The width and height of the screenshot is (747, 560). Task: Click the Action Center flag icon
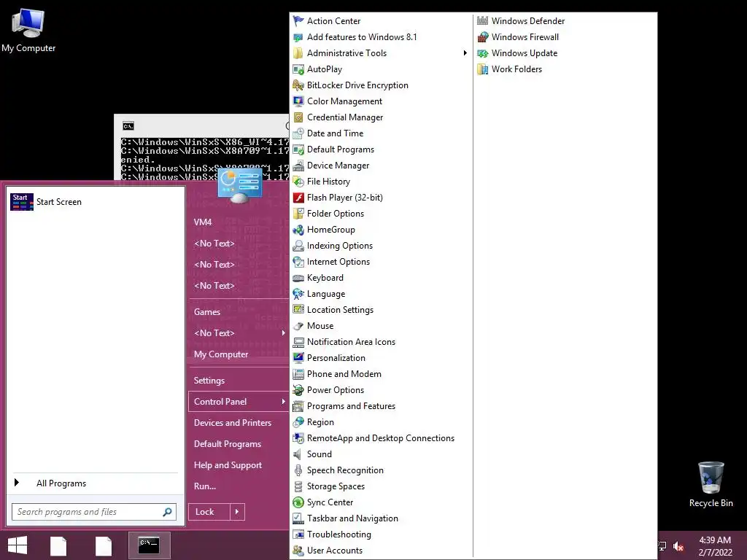point(298,21)
